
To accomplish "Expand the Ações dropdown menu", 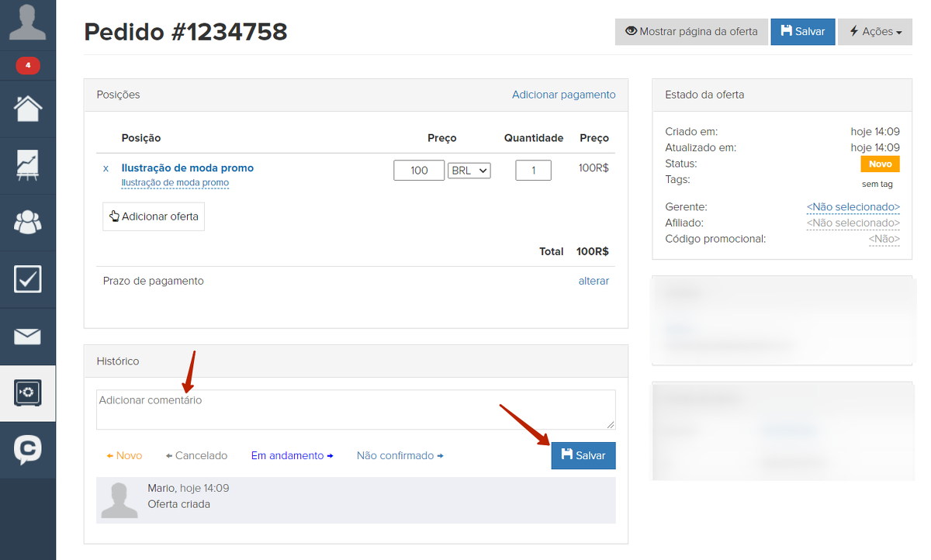I will click(x=875, y=32).
